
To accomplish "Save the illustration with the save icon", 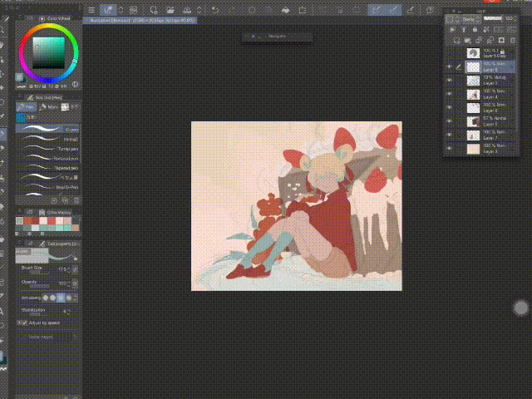I will click(186, 10).
